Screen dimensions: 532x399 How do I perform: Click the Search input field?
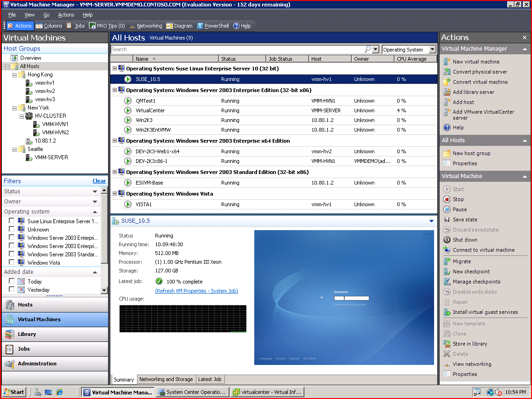[238, 49]
